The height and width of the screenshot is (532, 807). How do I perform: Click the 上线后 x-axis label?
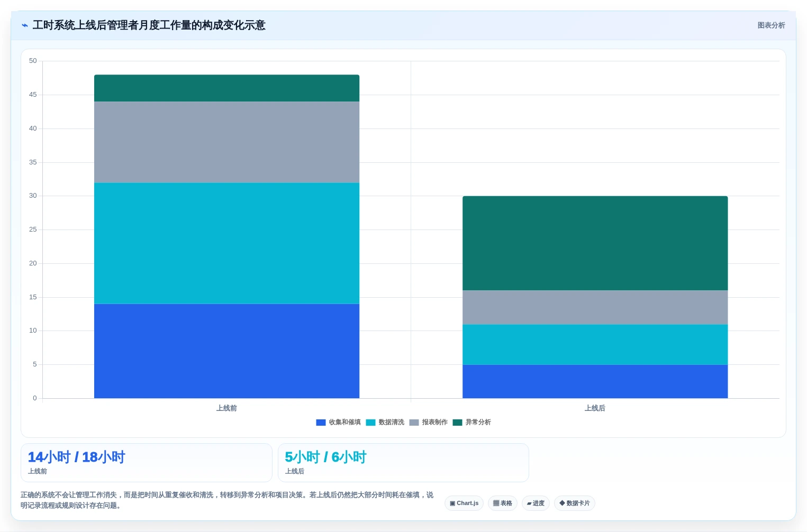pos(595,408)
